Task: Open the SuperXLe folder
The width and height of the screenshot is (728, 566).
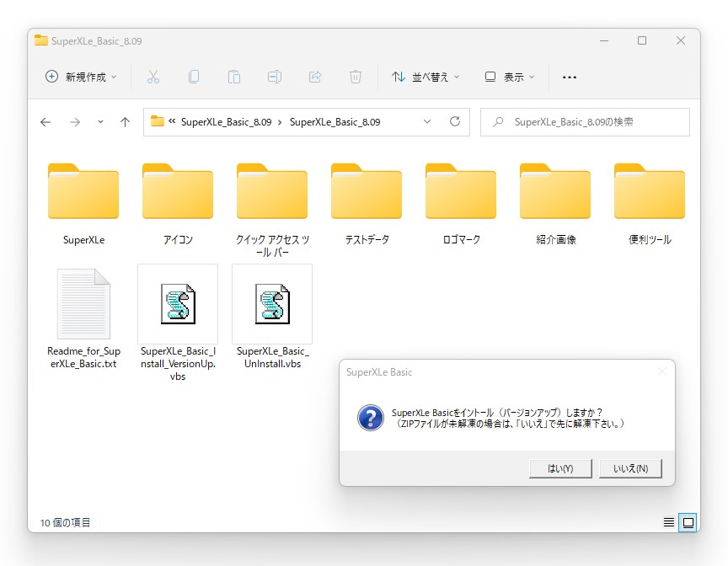Action: click(83, 194)
